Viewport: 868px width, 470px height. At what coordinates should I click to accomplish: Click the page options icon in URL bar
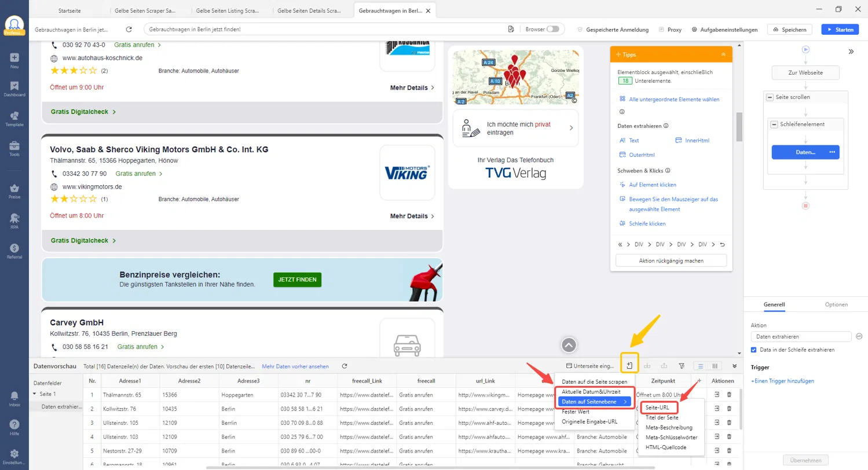[x=511, y=29]
